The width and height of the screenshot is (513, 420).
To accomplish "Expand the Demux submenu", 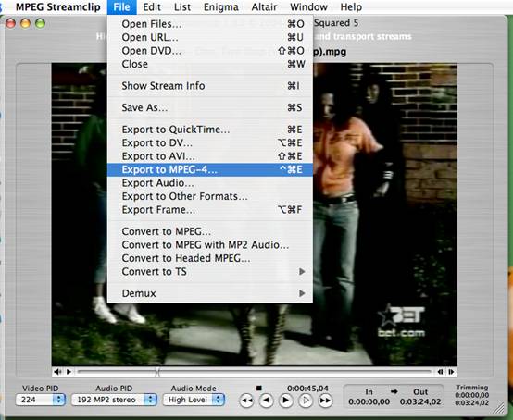I will [209, 293].
